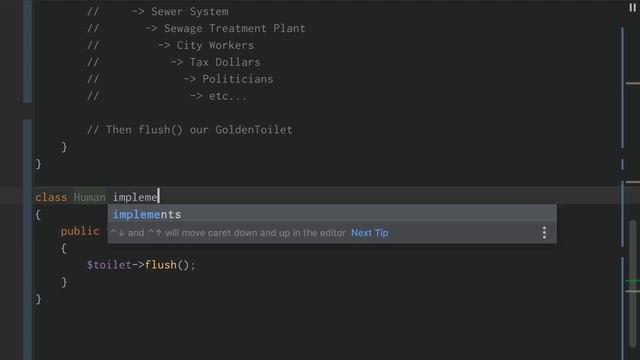Click the '-> etc...' comment
640x360 pixels.
(218, 96)
